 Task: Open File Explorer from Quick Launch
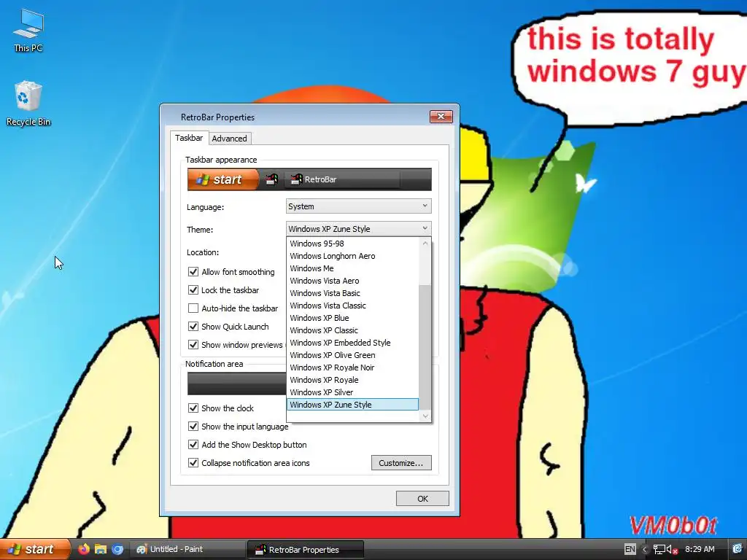[101, 549]
